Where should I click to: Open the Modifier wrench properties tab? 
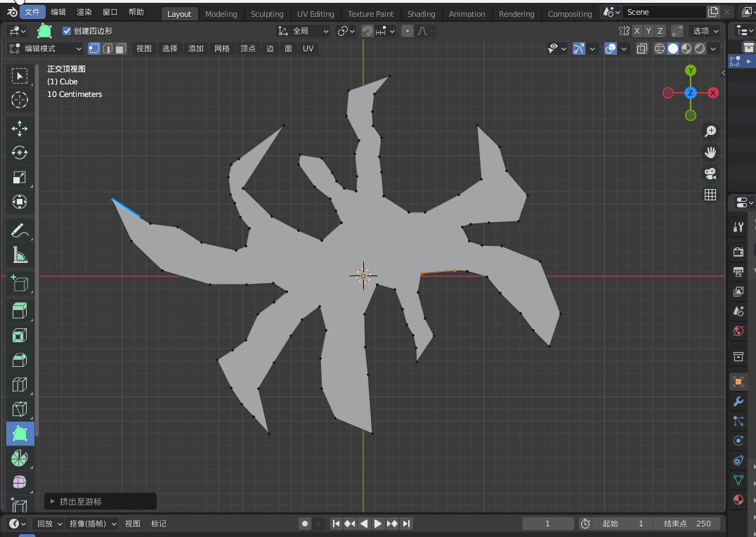pyautogui.click(x=738, y=401)
